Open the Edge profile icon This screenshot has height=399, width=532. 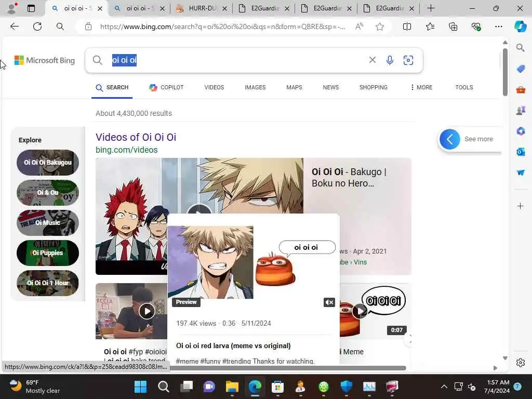(12, 8)
